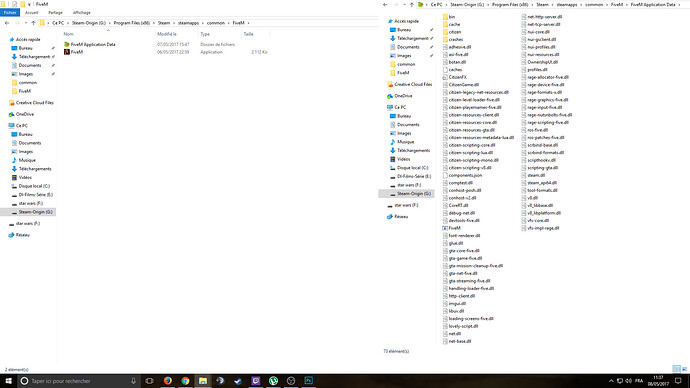The width and height of the screenshot is (690, 388).
Task: Click the steamapps breadcrumb in the left address bar
Action: [188, 23]
